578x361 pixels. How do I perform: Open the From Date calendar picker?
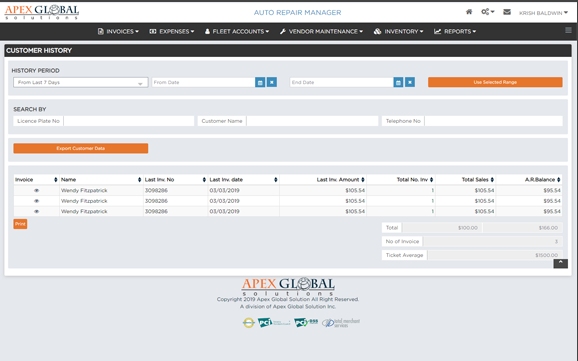[260, 82]
